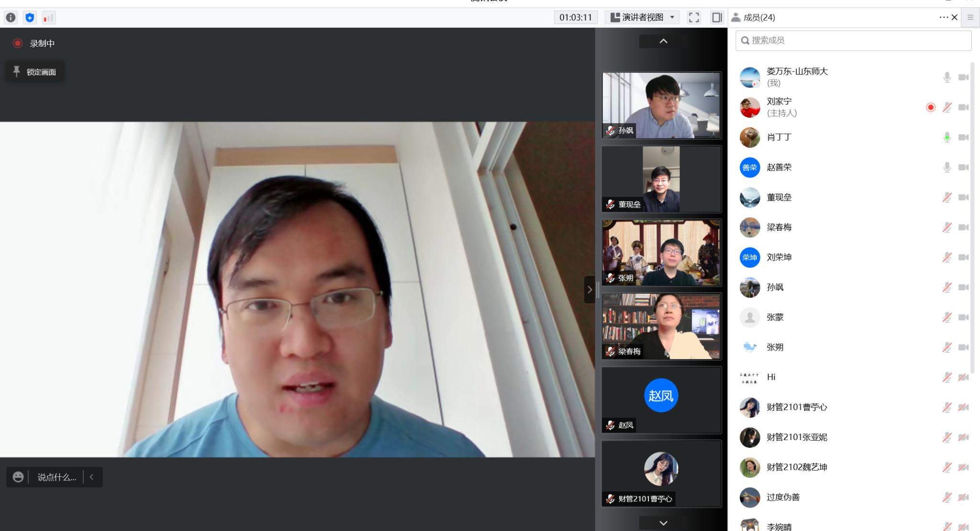The image size is (980, 531).
Task: Enter fullscreen mode
Action: coord(694,18)
